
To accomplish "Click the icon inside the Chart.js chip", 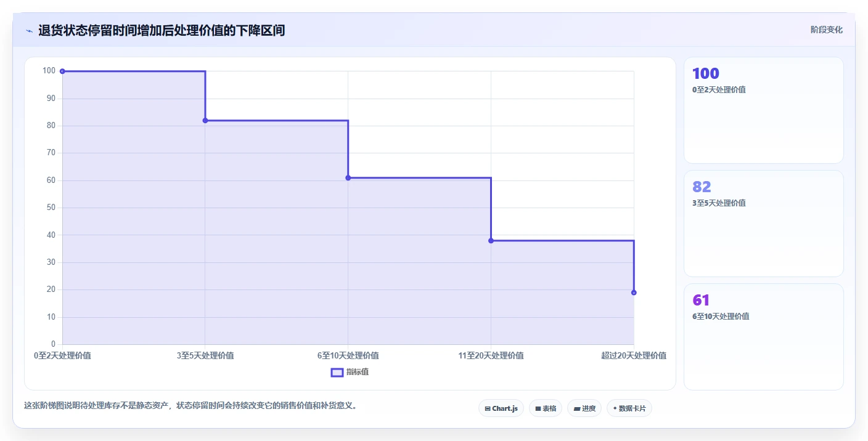I will [488, 408].
